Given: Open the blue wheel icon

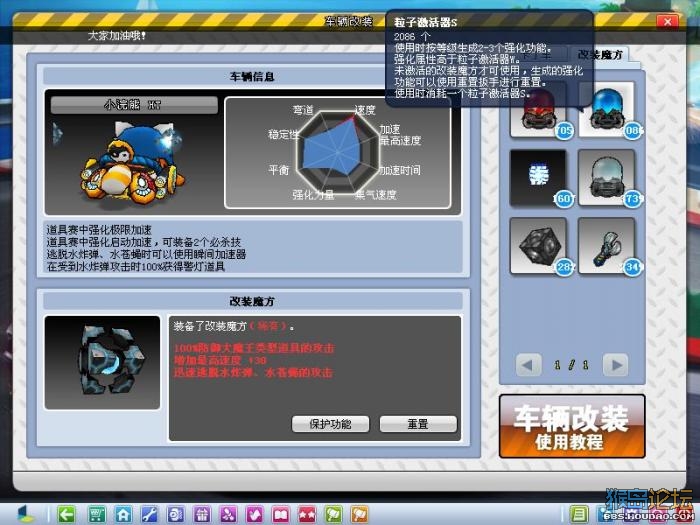Looking at the screenshot, I should 175,515.
